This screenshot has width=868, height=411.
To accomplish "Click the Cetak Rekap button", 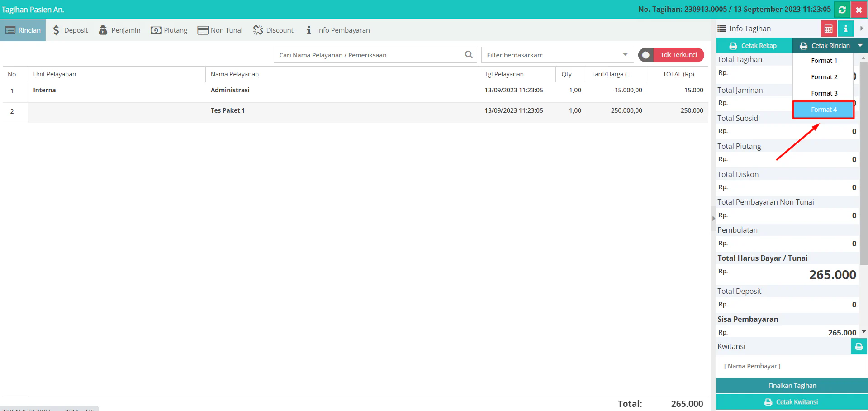I will coord(754,46).
